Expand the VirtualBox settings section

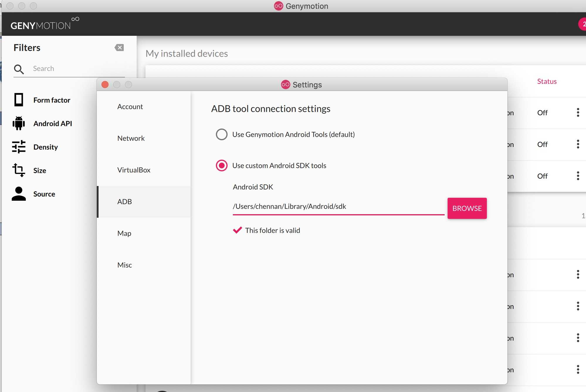134,169
